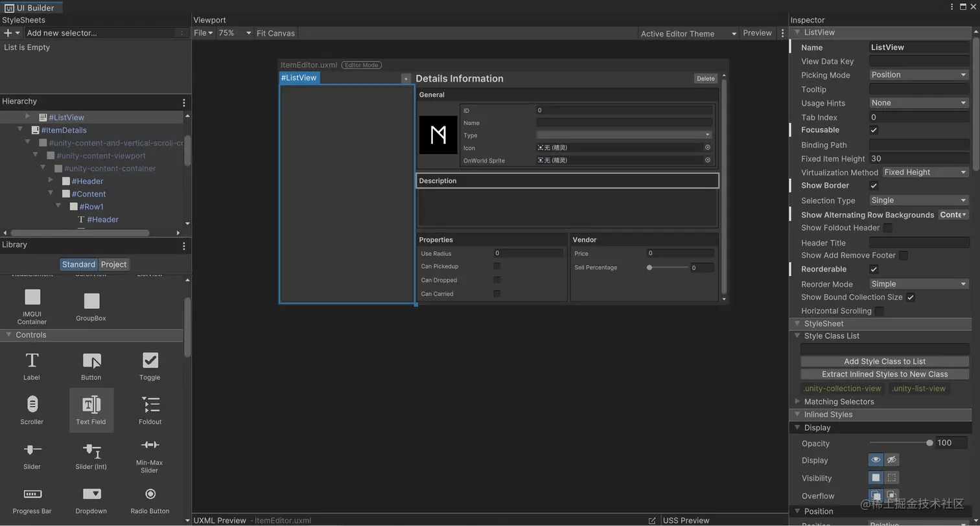Click the small plus button beside #ListView
The height and width of the screenshot is (526, 980).
tap(406, 78)
